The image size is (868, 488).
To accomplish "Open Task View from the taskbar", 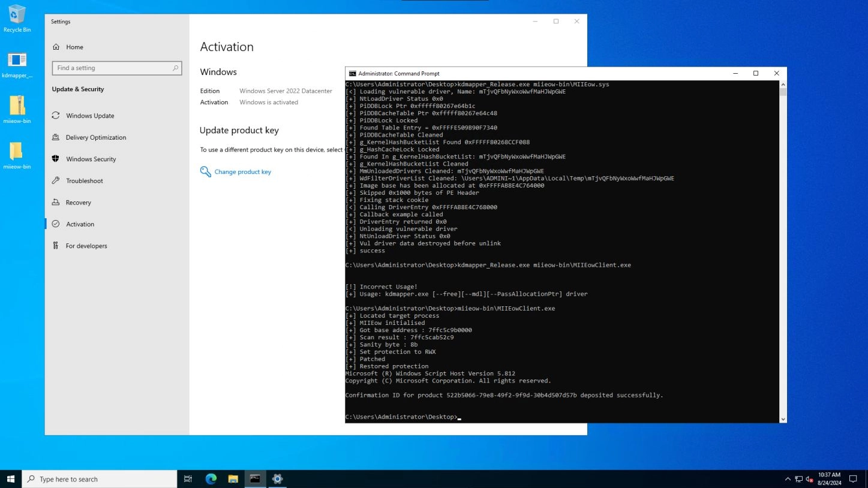I will coord(188,478).
